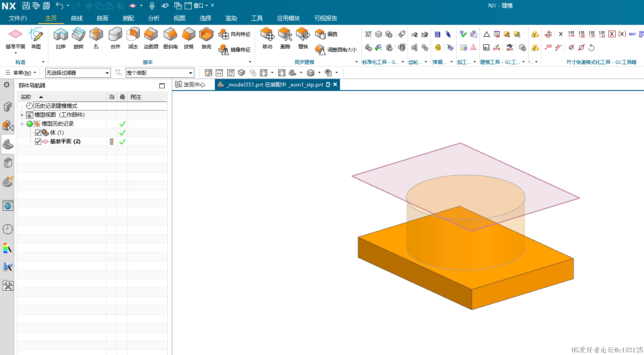This screenshot has height=355, width=644.
Task: Click the 偏置 offset region button
Action: 326,34
